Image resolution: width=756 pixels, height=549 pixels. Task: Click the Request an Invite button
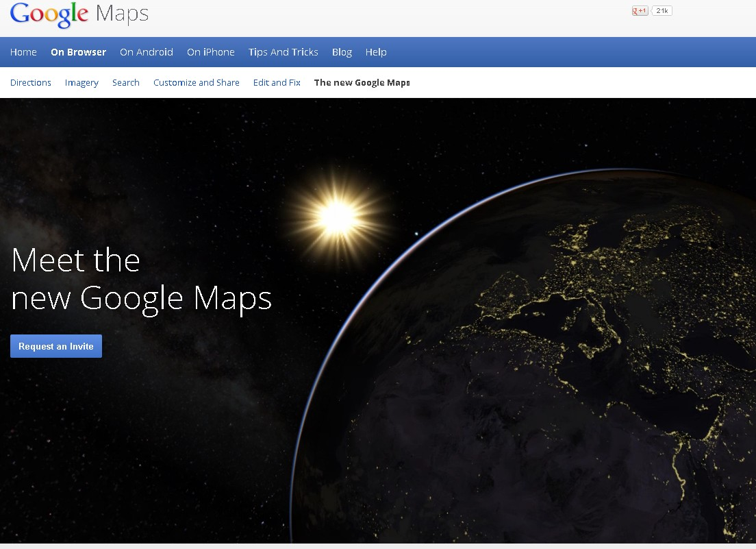56,346
